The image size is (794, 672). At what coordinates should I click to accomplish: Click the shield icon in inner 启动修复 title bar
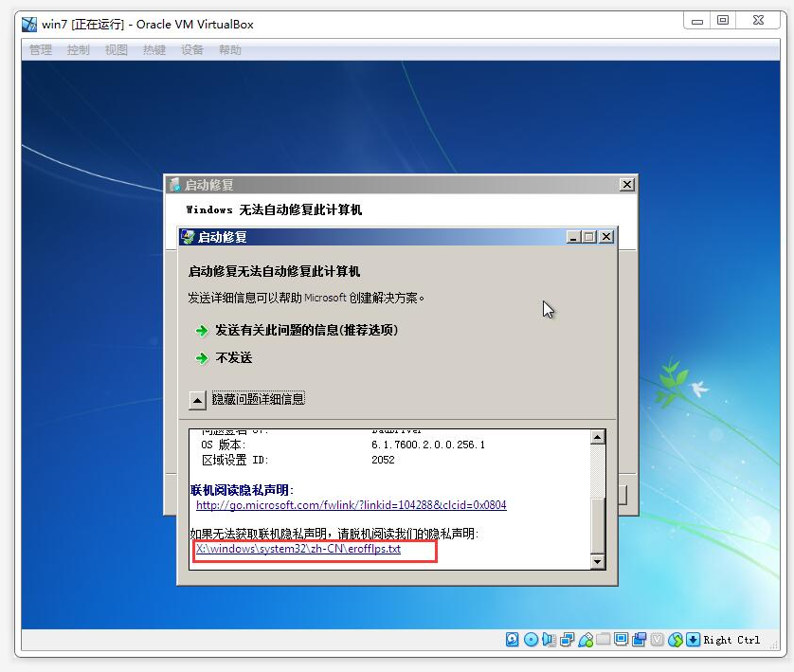[188, 237]
